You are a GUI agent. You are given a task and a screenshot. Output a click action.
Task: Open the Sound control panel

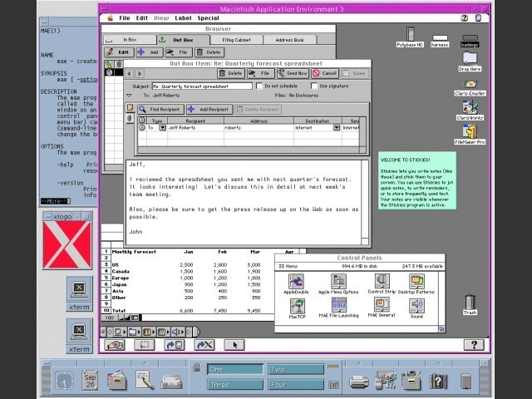(416, 305)
